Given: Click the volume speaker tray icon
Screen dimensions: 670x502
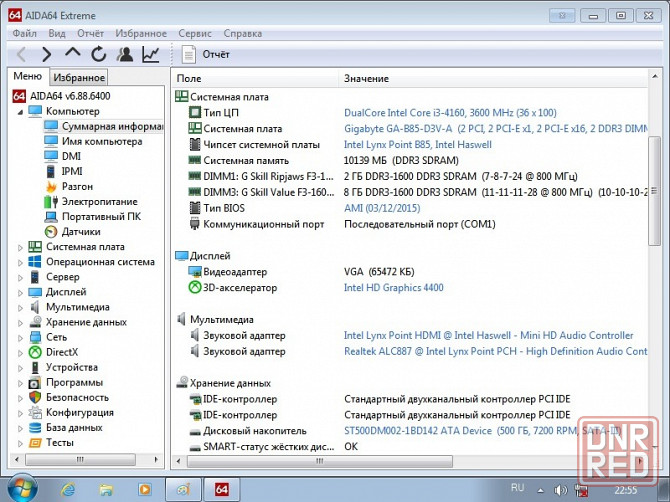Looking at the screenshot, I should click(x=560, y=490).
